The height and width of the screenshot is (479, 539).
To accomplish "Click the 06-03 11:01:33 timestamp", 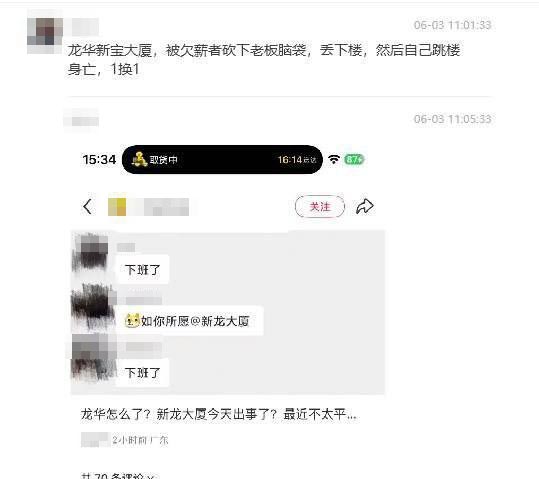I will [452, 25].
